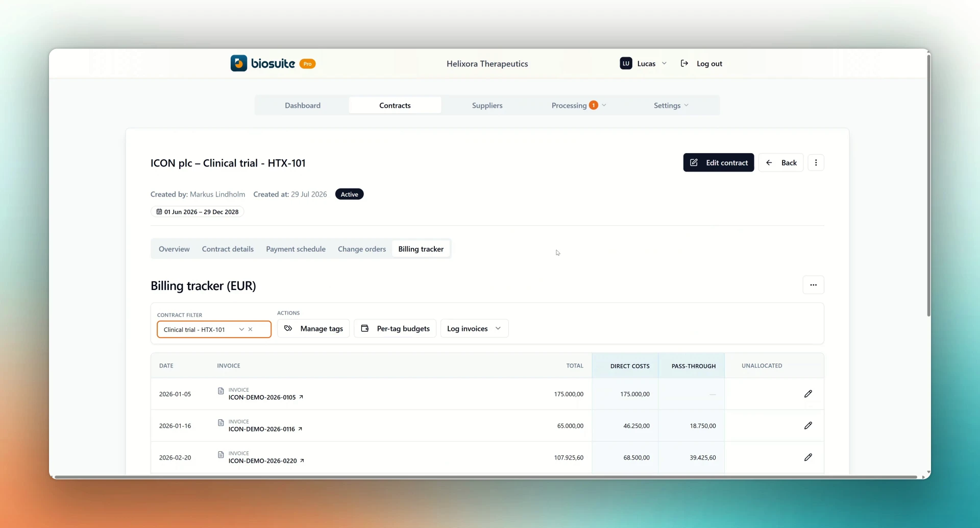Click the DATE column header
This screenshot has height=528, width=980.
pos(166,366)
